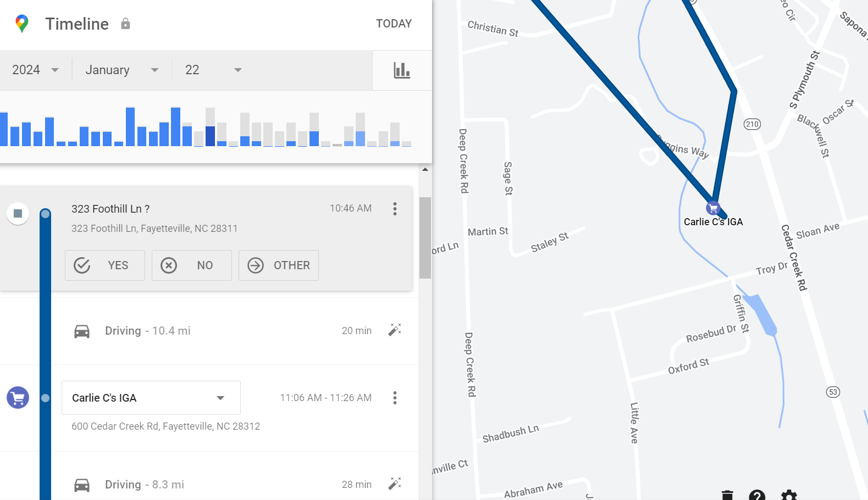
Task: Click the lock privacy icon beside Timeline
Action: (x=125, y=24)
